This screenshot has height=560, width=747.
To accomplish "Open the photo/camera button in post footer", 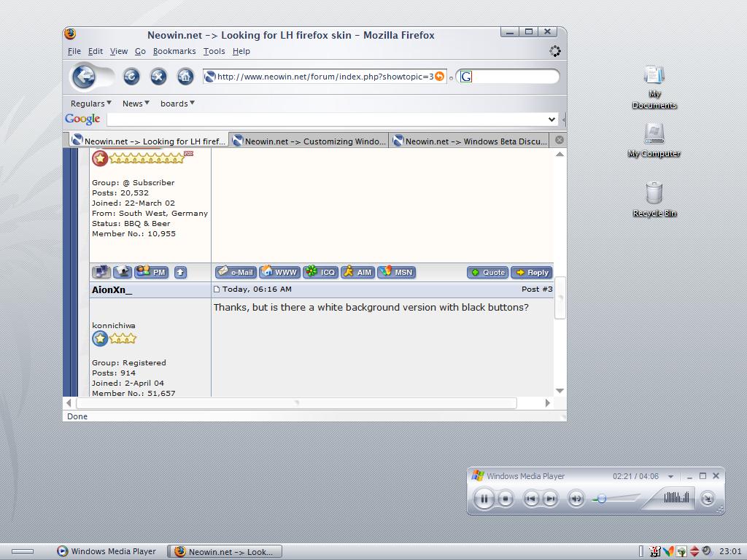I will (x=123, y=272).
